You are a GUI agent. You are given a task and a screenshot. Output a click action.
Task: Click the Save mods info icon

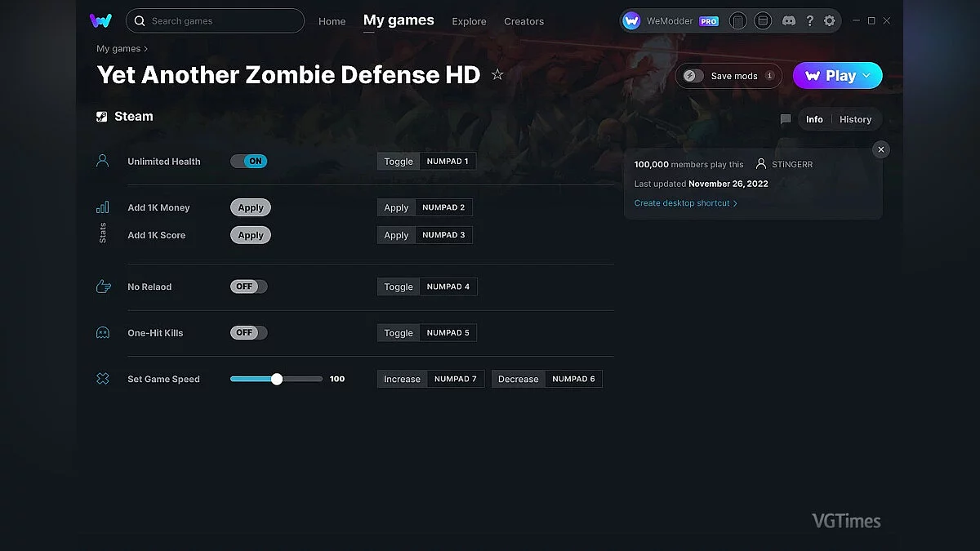pyautogui.click(x=769, y=76)
